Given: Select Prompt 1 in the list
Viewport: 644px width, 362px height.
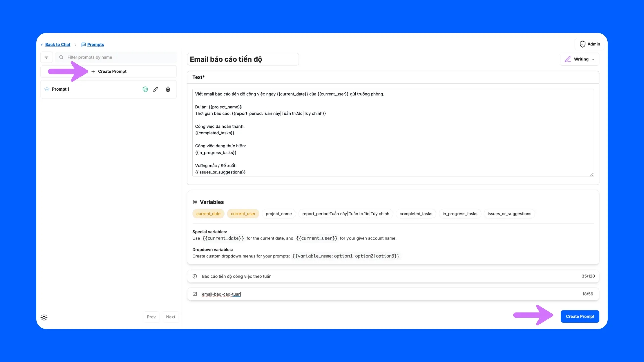Looking at the screenshot, I should pyautogui.click(x=61, y=89).
